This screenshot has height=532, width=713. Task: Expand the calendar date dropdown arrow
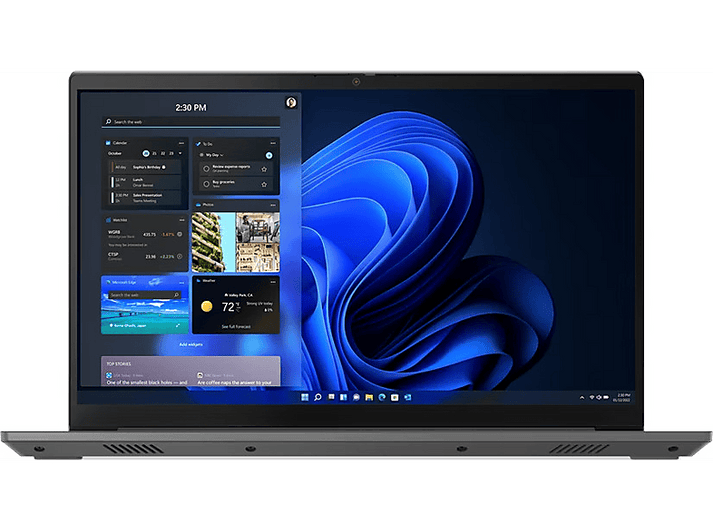coord(181,153)
